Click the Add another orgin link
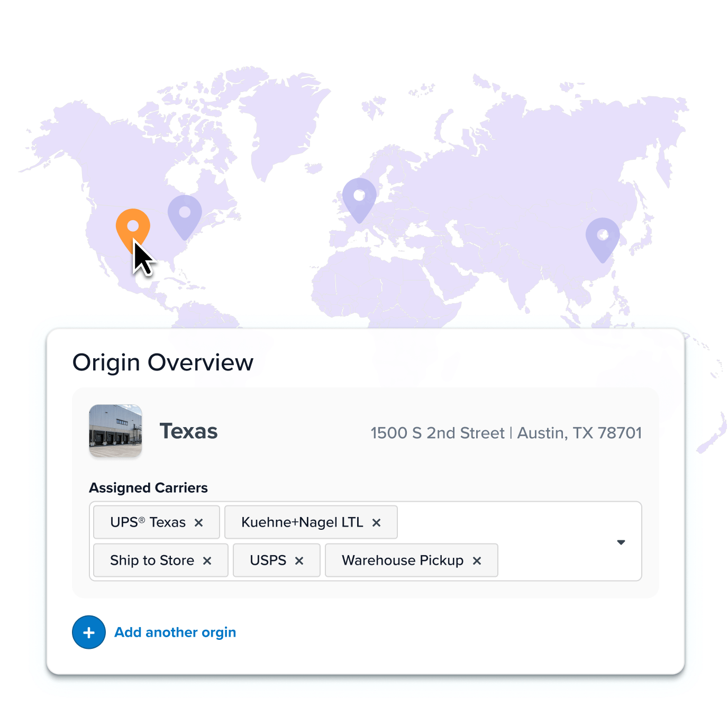The image size is (728, 724). (175, 632)
